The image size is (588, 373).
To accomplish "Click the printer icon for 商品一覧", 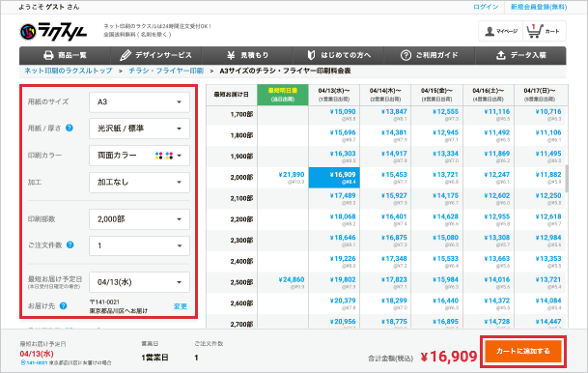I will click(48, 55).
